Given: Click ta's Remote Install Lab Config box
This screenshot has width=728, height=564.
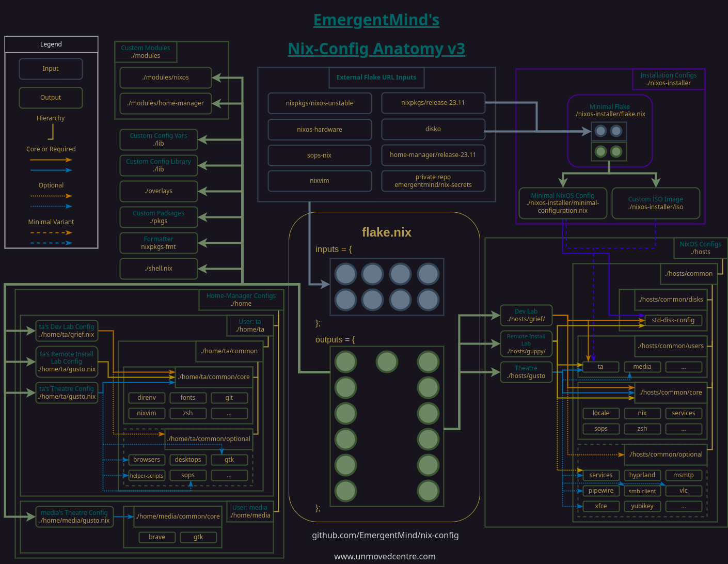Looking at the screenshot, I should tap(67, 362).
